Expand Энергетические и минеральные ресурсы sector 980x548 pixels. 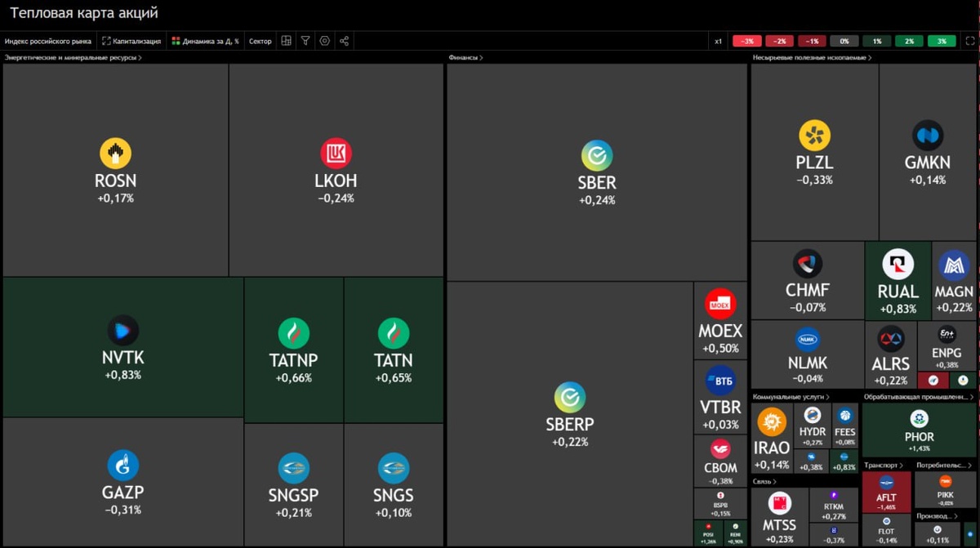[x=73, y=58]
